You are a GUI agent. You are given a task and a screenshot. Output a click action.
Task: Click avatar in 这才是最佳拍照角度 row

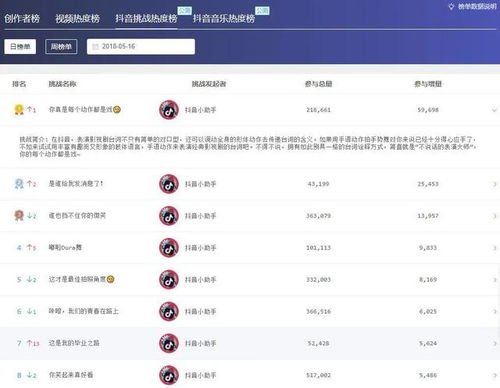click(169, 279)
